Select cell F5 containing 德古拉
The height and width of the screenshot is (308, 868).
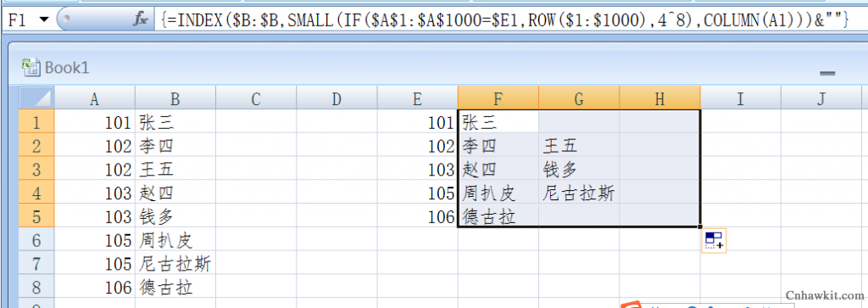coord(498,216)
